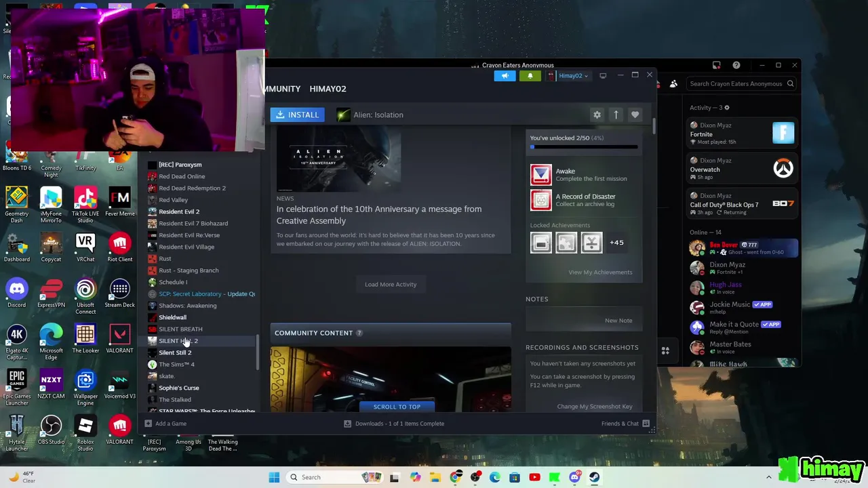Image resolution: width=868 pixels, height=488 pixels.
Task: Select The Sims 4 in library list
Action: (176, 364)
